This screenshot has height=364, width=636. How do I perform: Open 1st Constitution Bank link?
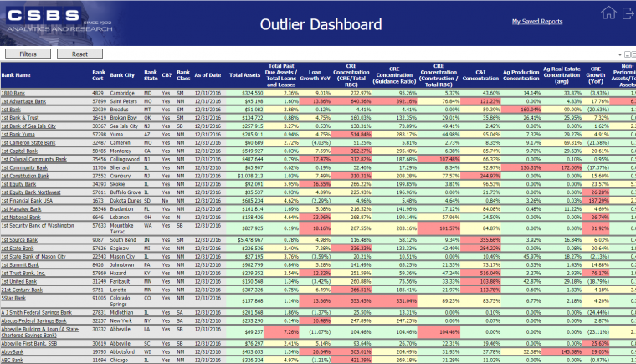[x=25, y=176]
